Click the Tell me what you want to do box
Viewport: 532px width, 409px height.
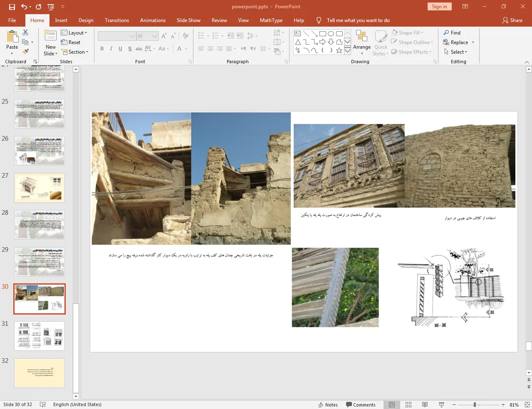coord(358,20)
